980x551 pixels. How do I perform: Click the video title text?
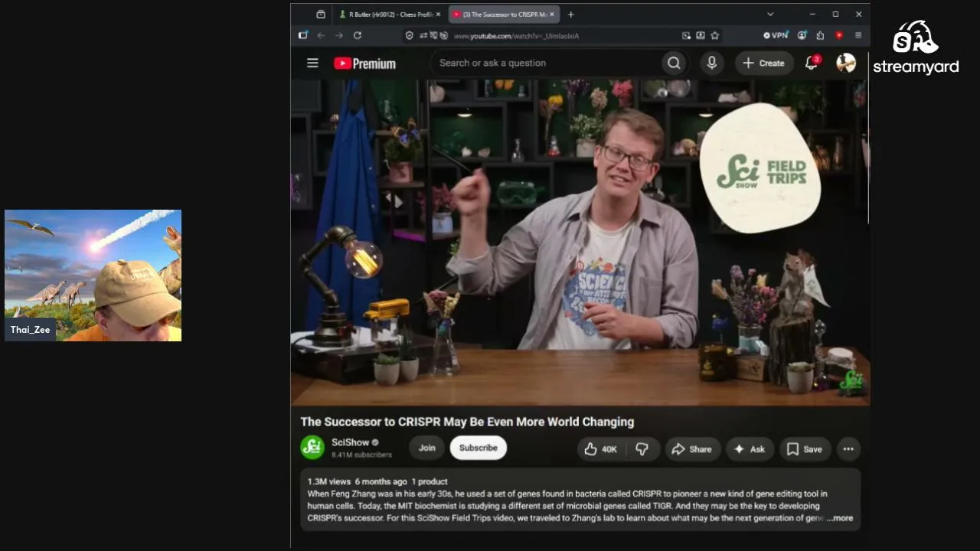point(467,422)
